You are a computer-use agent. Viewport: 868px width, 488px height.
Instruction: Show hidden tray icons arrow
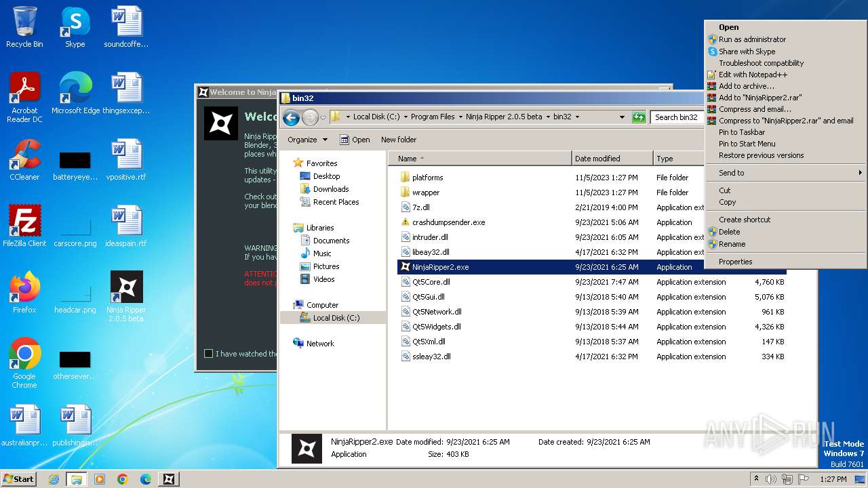(756, 479)
